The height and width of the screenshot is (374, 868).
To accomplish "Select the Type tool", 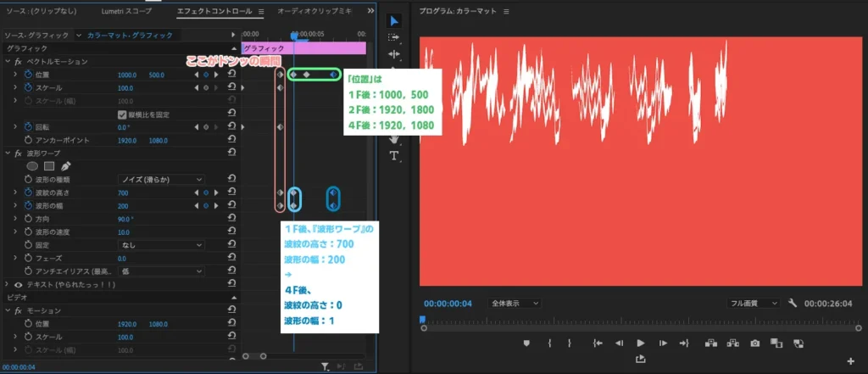I will [x=393, y=156].
